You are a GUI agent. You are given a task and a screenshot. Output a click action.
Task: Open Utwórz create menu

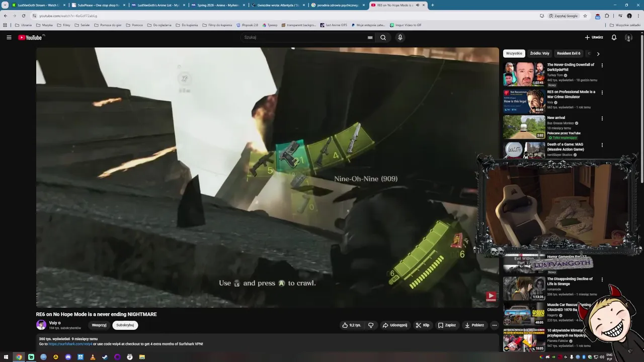[x=594, y=37]
